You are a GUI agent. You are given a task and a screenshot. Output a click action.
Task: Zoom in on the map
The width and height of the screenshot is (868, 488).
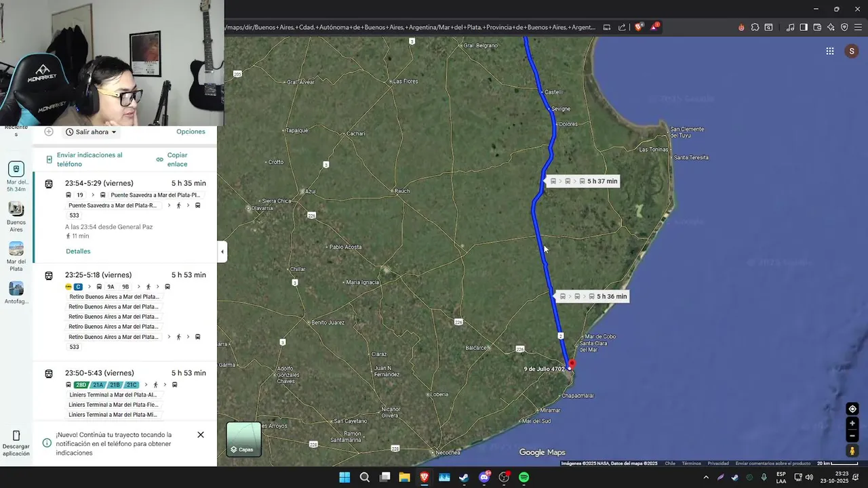tap(852, 424)
